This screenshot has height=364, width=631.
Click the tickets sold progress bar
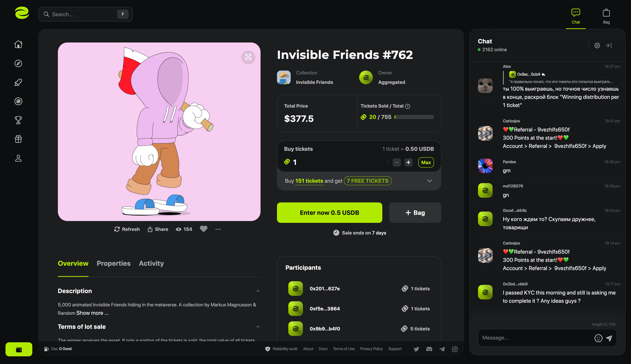[x=414, y=117]
